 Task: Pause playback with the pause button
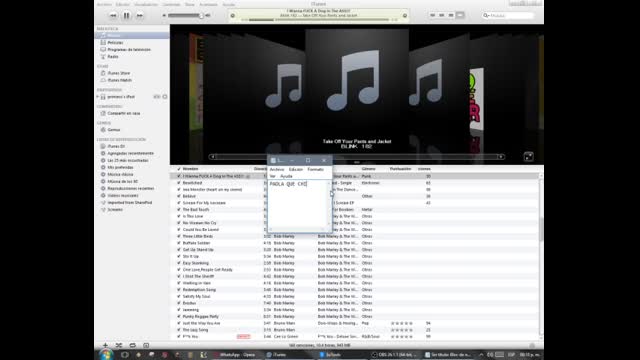(127, 16)
